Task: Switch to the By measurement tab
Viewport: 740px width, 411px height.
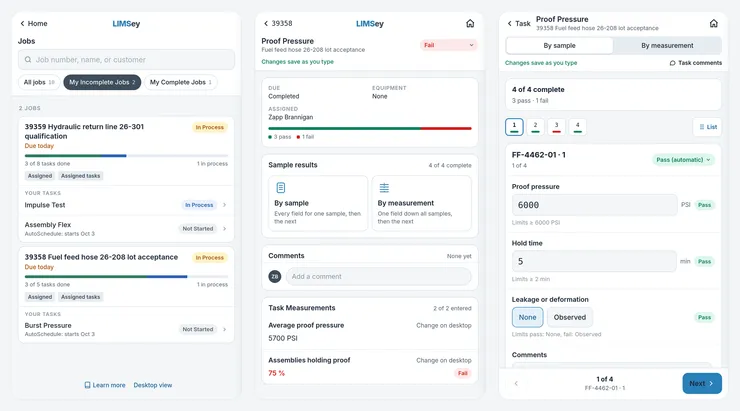Action: tap(667, 46)
